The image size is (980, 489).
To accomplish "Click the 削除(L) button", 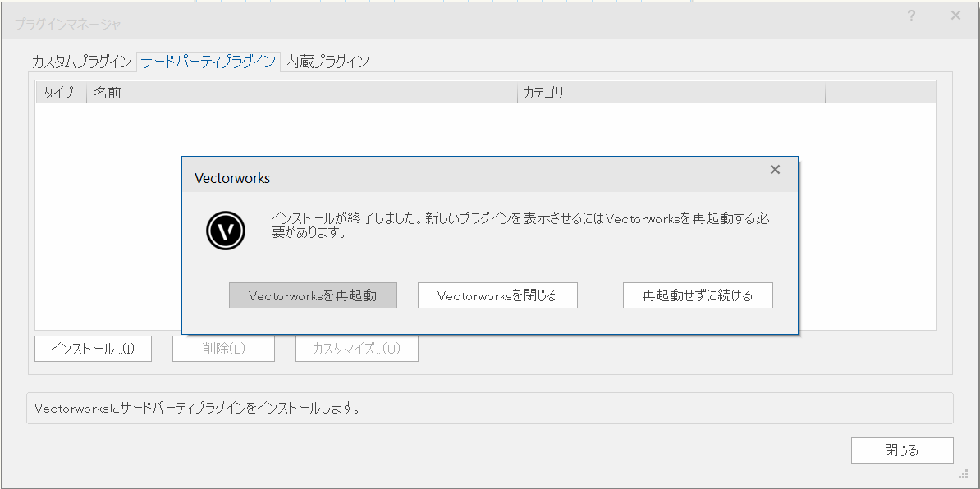I will point(223,349).
